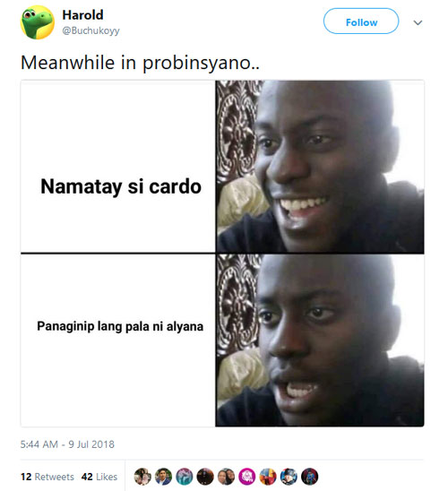This screenshot has width=448, height=491.
Task: Open the fourth dark liker avatar
Action: [205, 477]
